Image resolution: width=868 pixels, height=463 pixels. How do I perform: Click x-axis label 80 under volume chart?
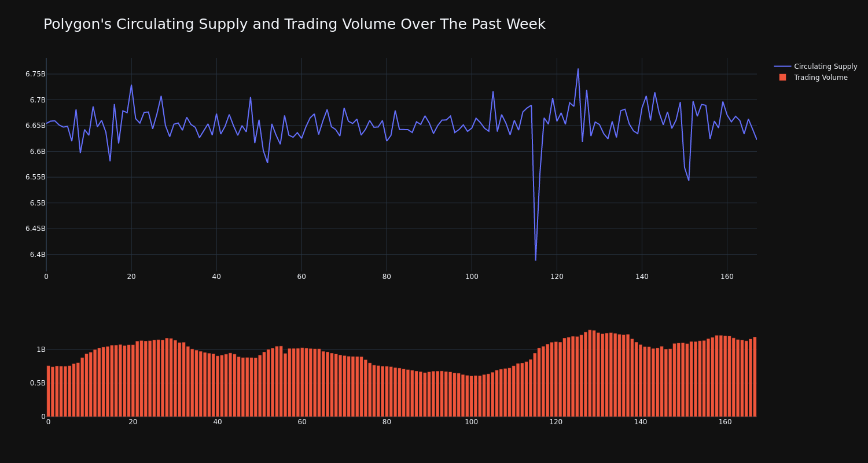point(387,422)
